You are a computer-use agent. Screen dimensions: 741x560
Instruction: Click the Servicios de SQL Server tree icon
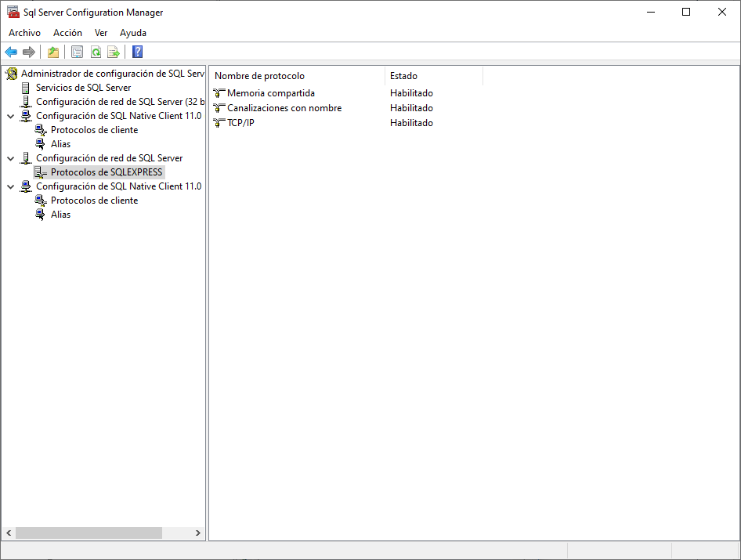point(27,88)
